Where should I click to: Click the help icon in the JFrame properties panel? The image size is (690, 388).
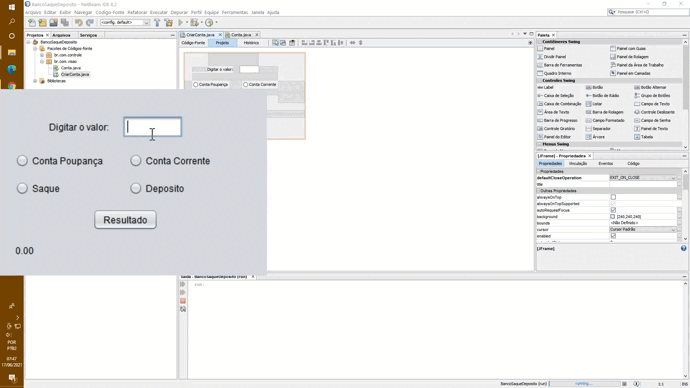[683, 249]
